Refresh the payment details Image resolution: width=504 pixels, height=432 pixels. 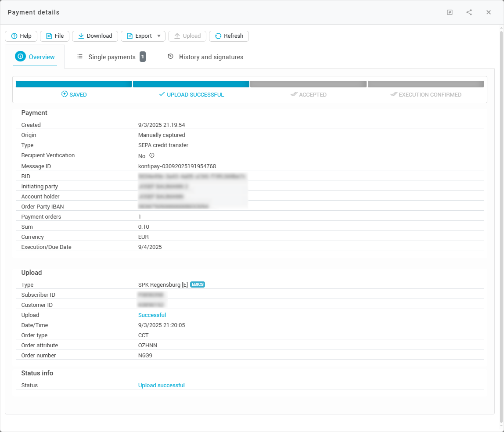[x=229, y=36]
